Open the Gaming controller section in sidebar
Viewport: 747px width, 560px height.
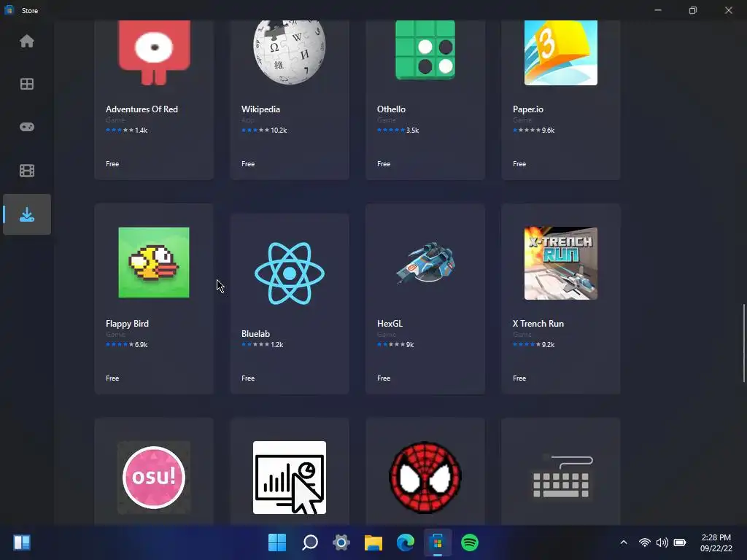(27, 127)
